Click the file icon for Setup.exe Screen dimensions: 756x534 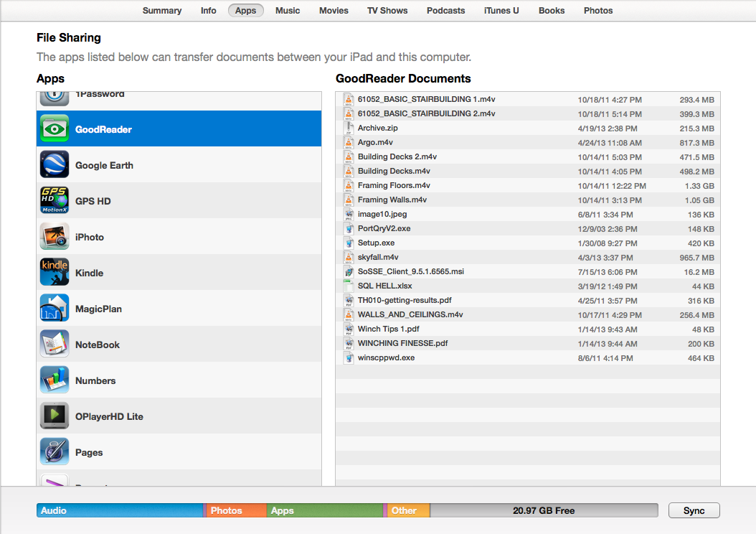click(x=348, y=243)
